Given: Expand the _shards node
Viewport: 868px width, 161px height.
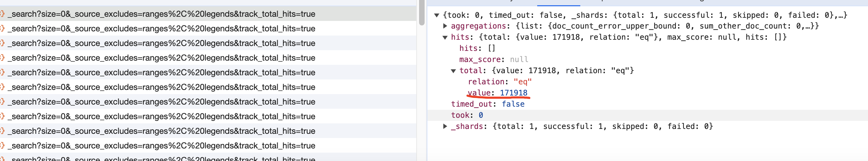Looking at the screenshot, I should tap(445, 127).
